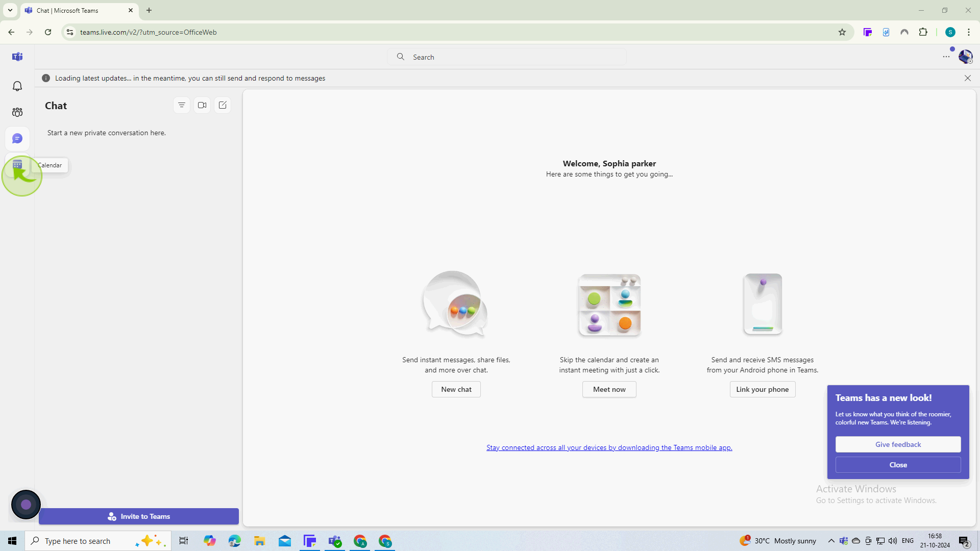Click the Meet now button
This screenshot has height=551, width=980.
click(x=609, y=389)
